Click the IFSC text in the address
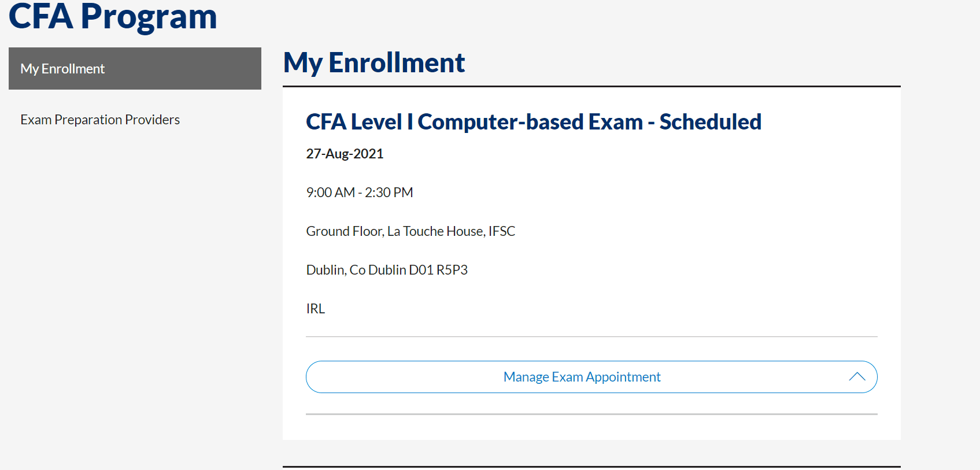Screen dimensions: 980x470 [x=501, y=231]
